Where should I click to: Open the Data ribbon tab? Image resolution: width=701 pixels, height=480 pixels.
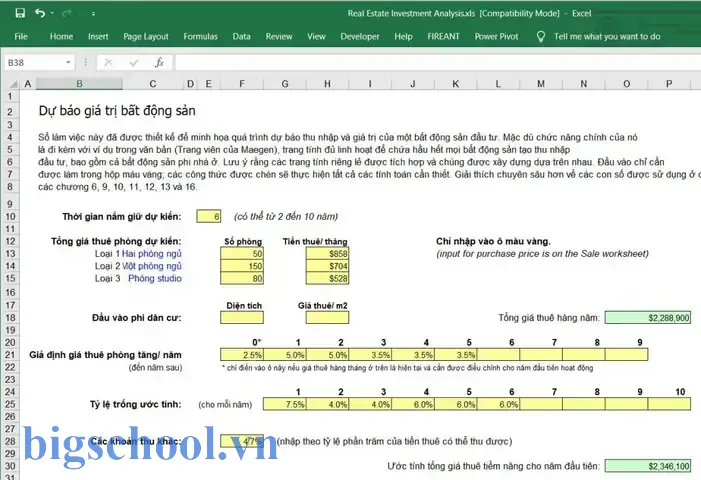coord(241,37)
